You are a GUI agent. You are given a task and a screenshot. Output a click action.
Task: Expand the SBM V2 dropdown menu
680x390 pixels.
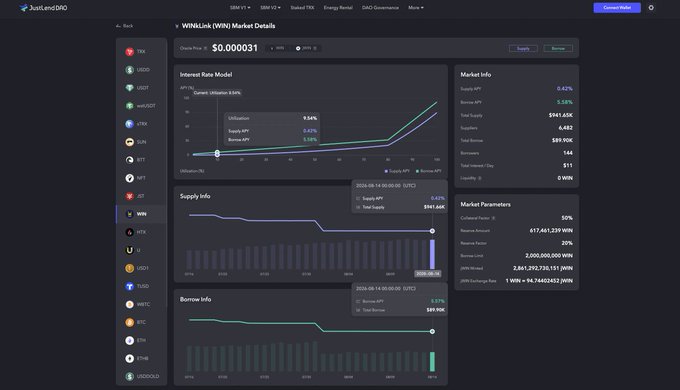pyautogui.click(x=270, y=8)
